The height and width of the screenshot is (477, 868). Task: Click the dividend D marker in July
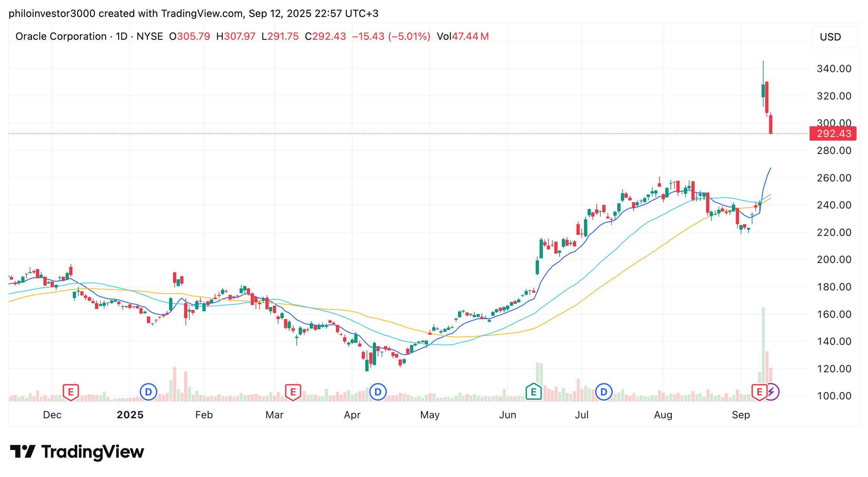pyautogui.click(x=604, y=392)
